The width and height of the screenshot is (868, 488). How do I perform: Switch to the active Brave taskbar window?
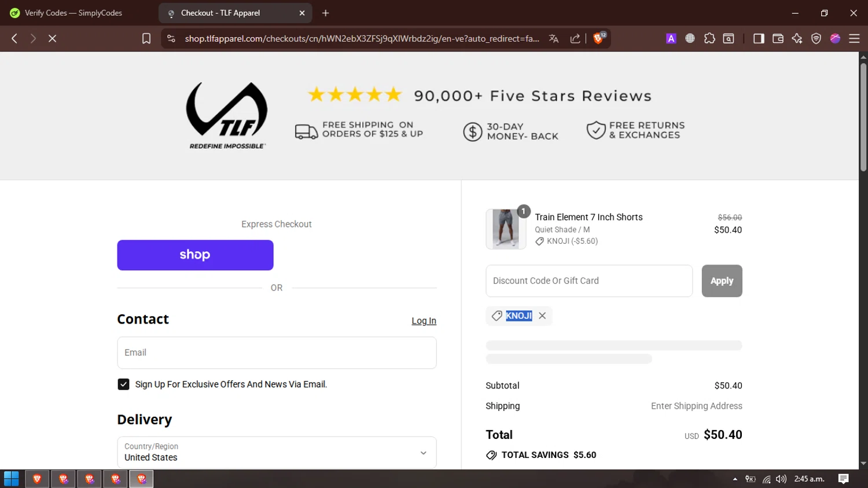[141, 479]
